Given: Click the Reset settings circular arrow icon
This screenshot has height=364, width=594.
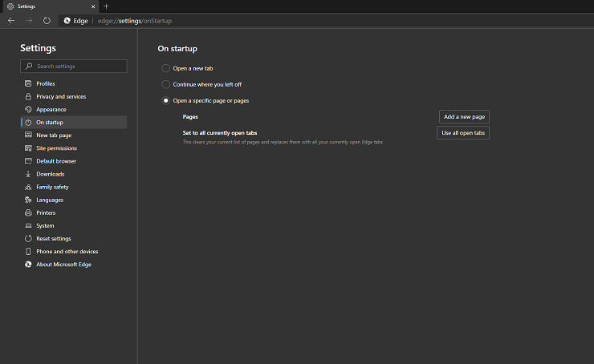Looking at the screenshot, I should pyautogui.click(x=28, y=238).
